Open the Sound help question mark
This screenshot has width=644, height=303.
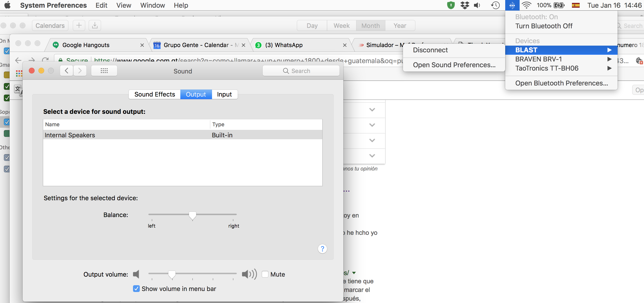(322, 248)
